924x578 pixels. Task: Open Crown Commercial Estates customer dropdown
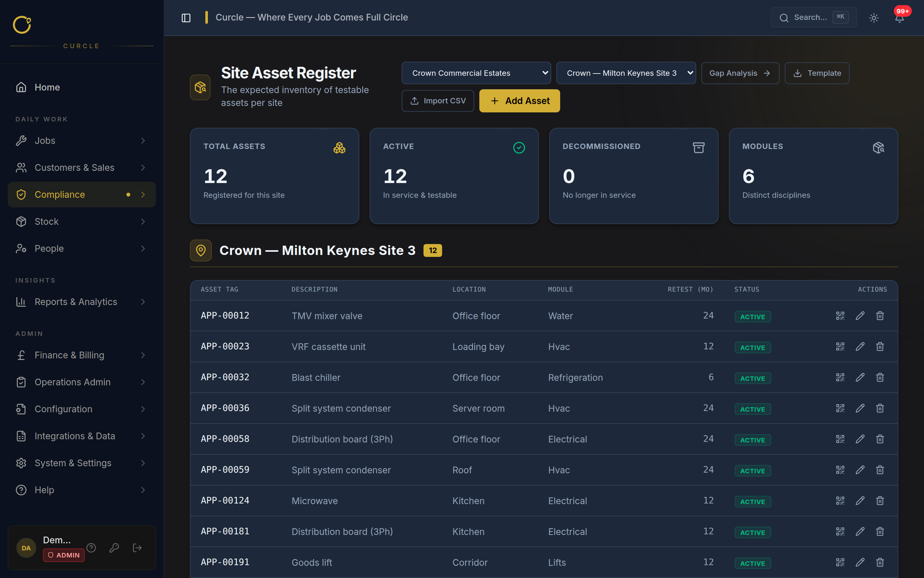[x=476, y=73]
